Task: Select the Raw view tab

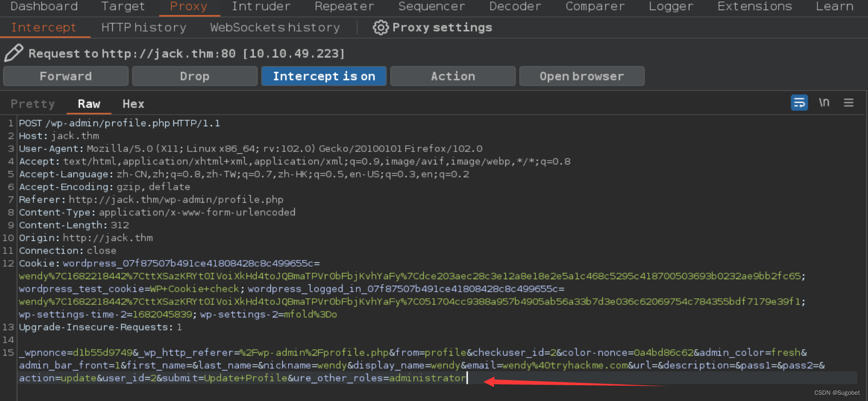Action: point(89,104)
